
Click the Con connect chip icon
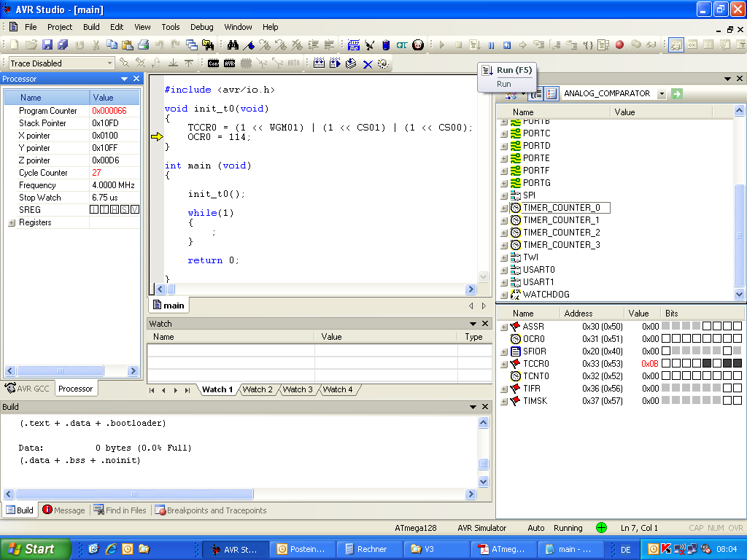214,63
